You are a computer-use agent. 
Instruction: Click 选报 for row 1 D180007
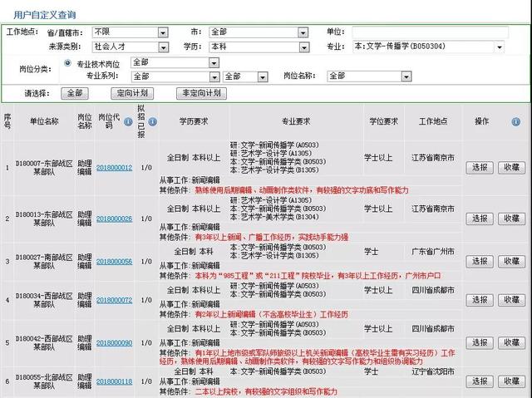tap(480, 168)
